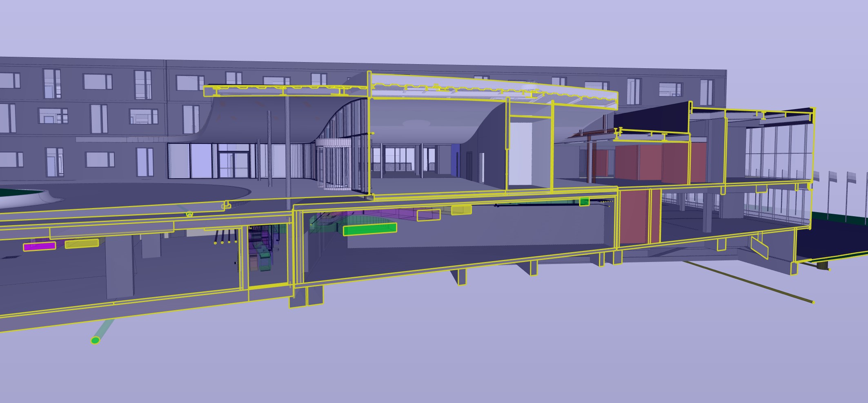This screenshot has height=403, width=868.
Task: Select the large green rectangular duct section
Action: [370, 230]
